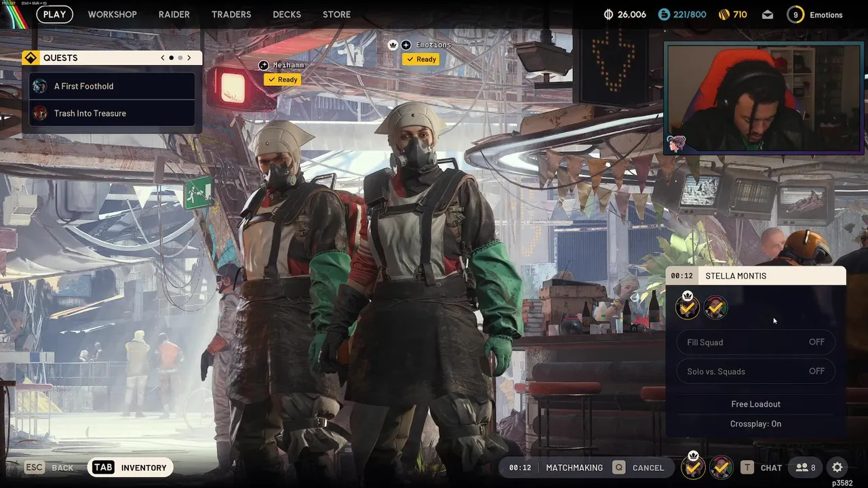Open the Emotions player profile name
The height and width of the screenshot is (488, 868).
tap(826, 15)
